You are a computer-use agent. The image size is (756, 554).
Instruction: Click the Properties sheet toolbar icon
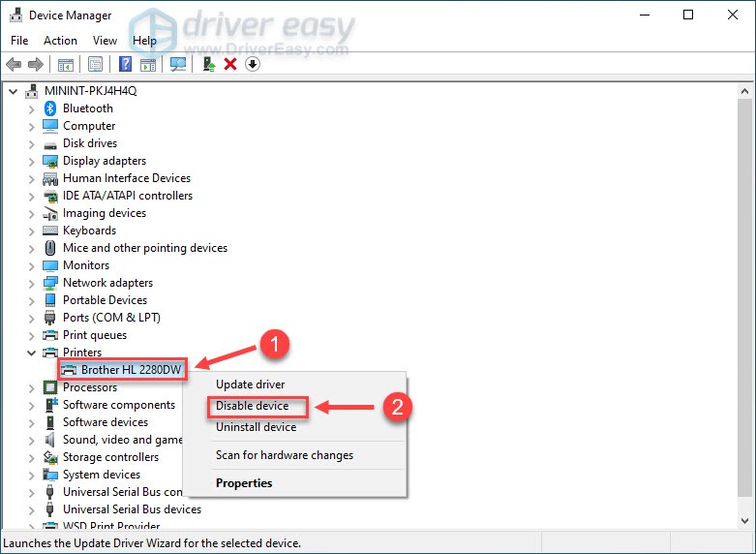tap(95, 65)
